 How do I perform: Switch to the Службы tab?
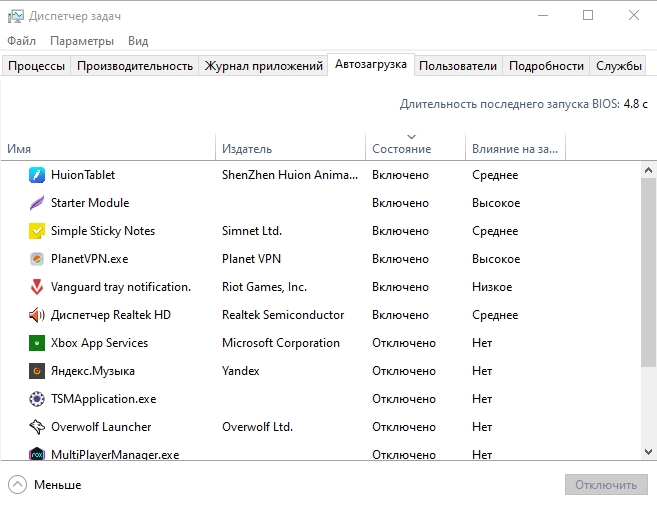click(619, 66)
